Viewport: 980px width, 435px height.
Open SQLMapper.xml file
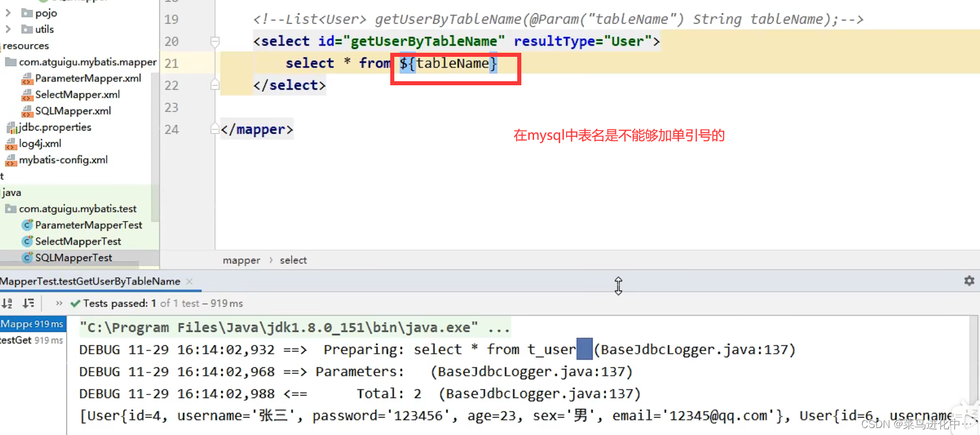73,111
